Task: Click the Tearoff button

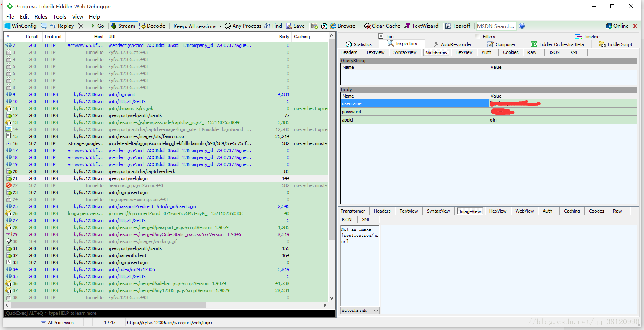Action: 458,26
